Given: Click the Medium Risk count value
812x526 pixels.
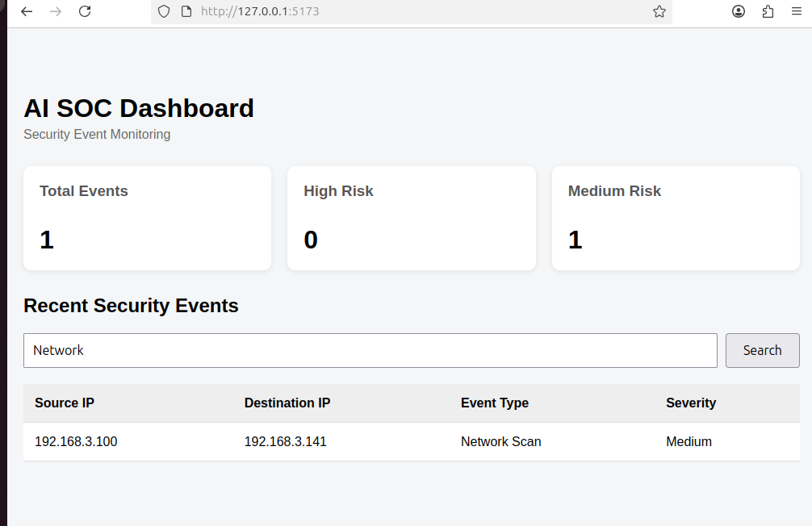Looking at the screenshot, I should 576,240.
